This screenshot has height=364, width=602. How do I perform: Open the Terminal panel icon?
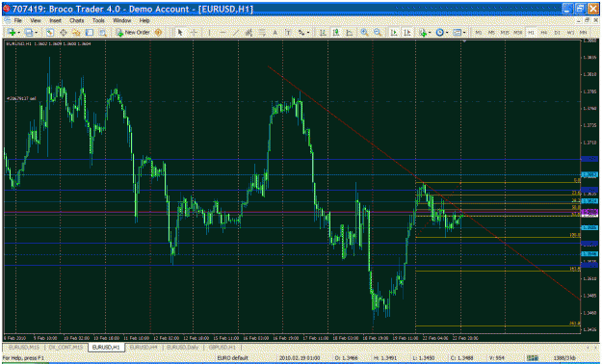coord(89,33)
